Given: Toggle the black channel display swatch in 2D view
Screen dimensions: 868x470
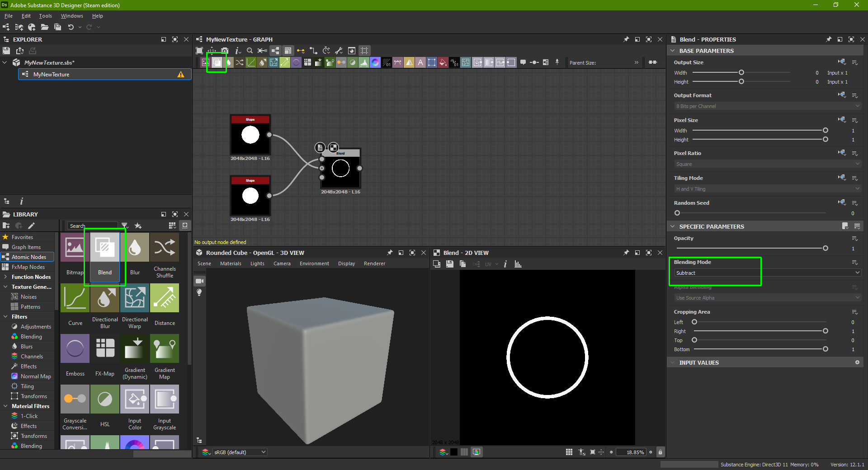Looking at the screenshot, I should click(453, 452).
